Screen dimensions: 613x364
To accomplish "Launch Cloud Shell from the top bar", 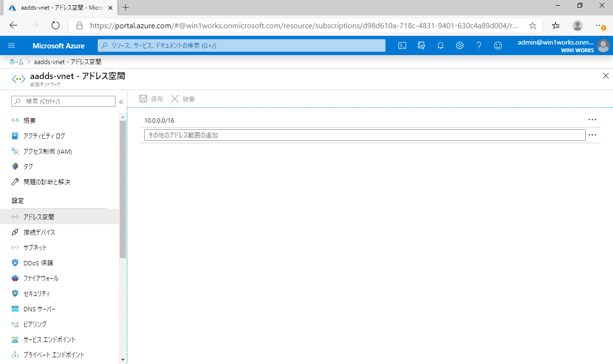I will (402, 45).
